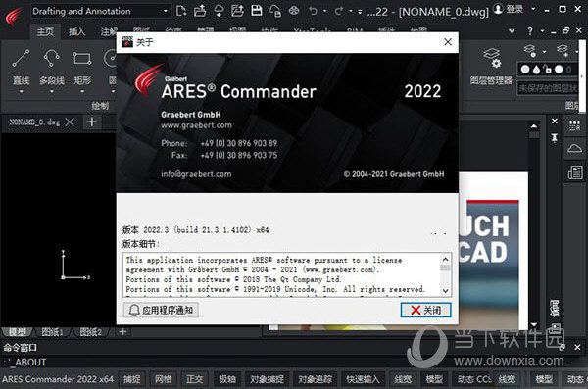
Task: Open the Drafting and Annotation workspace dropdown
Action: (x=101, y=11)
